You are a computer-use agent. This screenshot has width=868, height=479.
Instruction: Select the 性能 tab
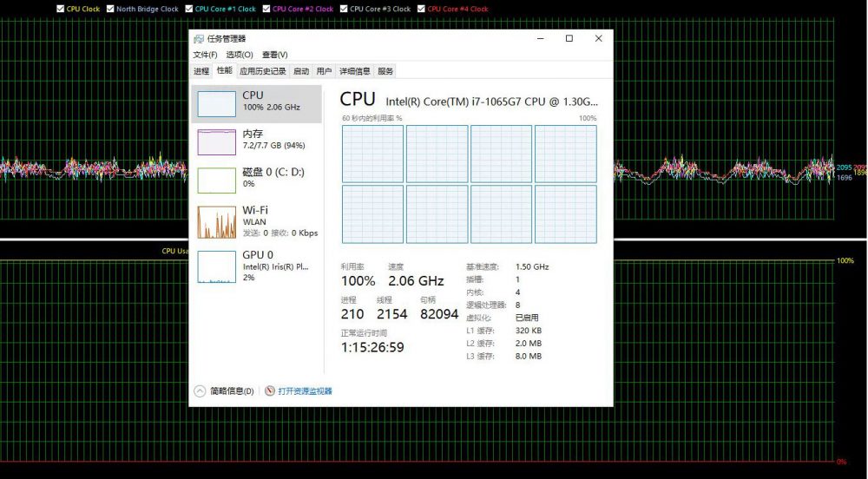pyautogui.click(x=224, y=70)
